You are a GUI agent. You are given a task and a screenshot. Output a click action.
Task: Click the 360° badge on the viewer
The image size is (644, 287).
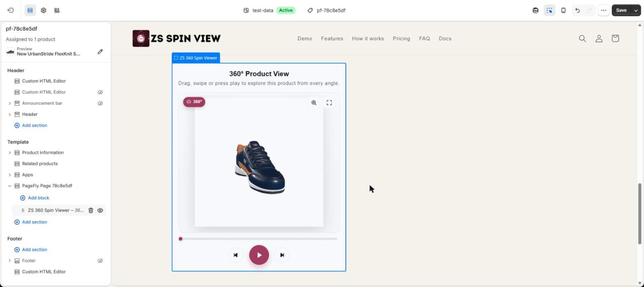[194, 102]
